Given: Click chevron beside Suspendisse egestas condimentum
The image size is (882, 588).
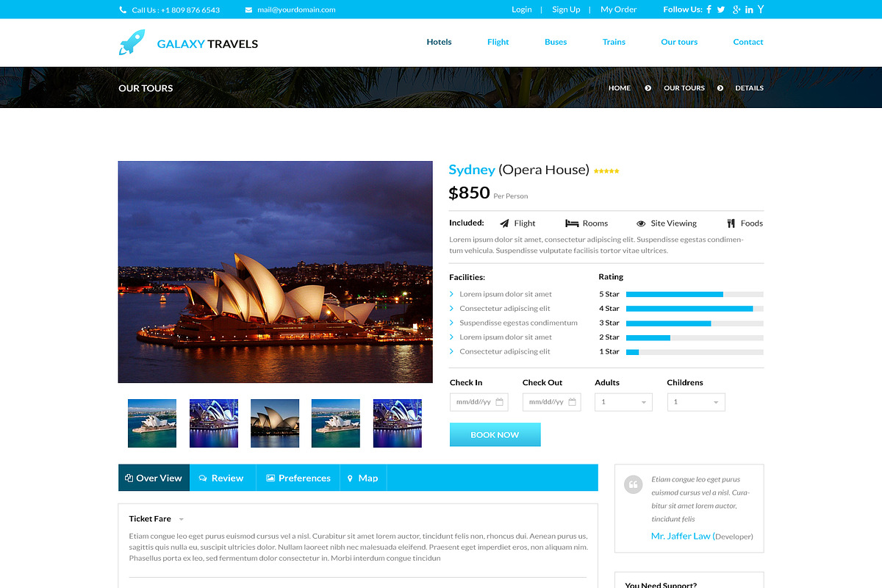Looking at the screenshot, I should 451,323.
